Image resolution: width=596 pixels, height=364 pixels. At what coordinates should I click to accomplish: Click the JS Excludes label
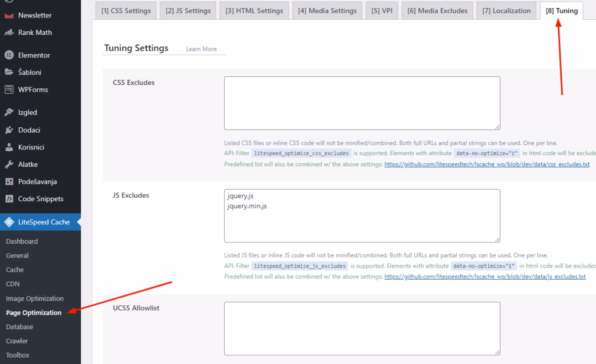(131, 195)
